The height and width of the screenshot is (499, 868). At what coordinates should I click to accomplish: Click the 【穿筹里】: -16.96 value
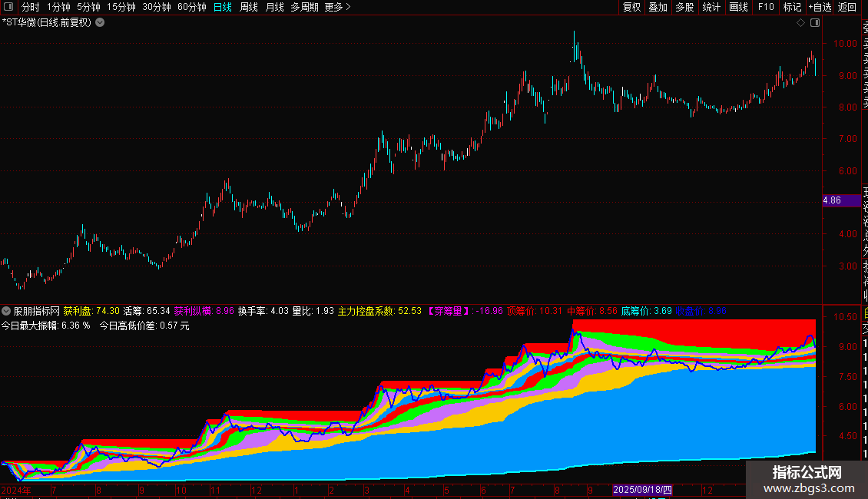pyautogui.click(x=465, y=312)
